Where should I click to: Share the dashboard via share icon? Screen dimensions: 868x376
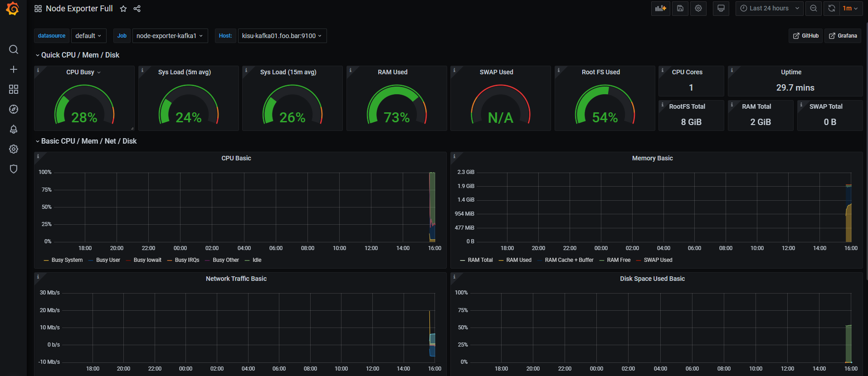(137, 9)
